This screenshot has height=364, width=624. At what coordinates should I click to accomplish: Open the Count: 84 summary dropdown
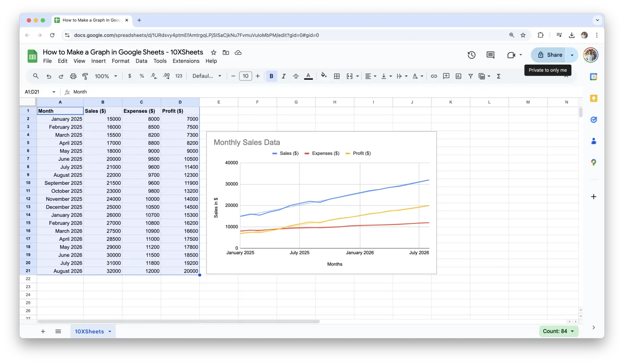(559, 331)
